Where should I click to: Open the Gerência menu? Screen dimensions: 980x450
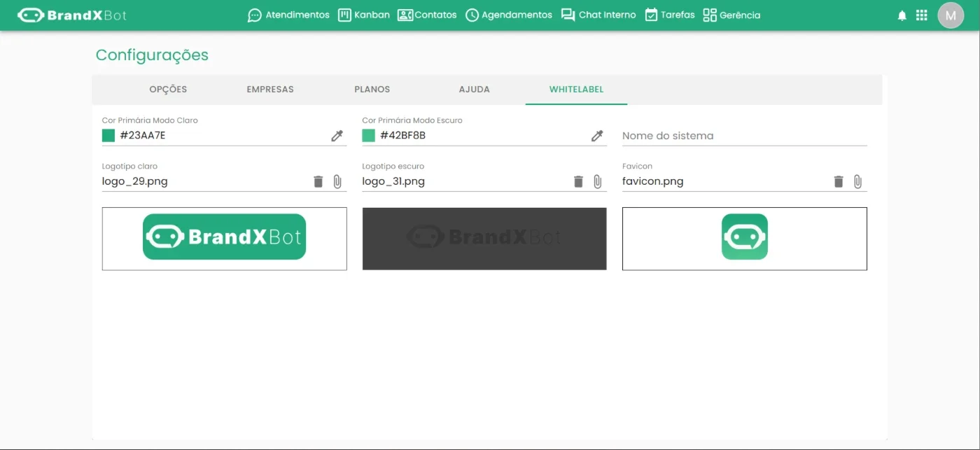point(731,15)
